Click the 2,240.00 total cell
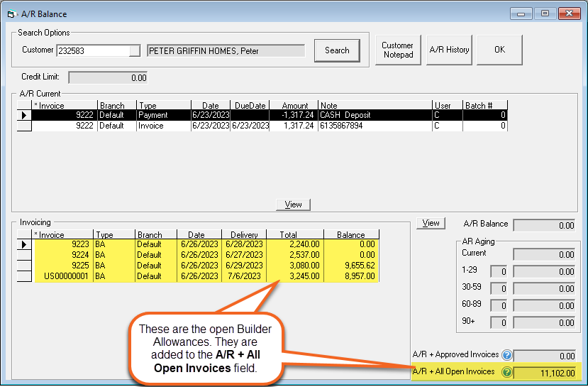The image size is (588, 387). (x=295, y=244)
